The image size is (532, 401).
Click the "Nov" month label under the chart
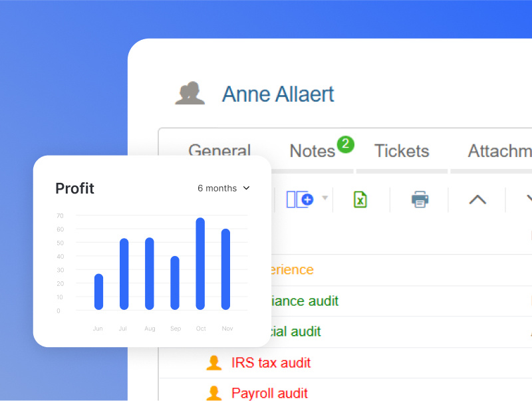point(227,329)
